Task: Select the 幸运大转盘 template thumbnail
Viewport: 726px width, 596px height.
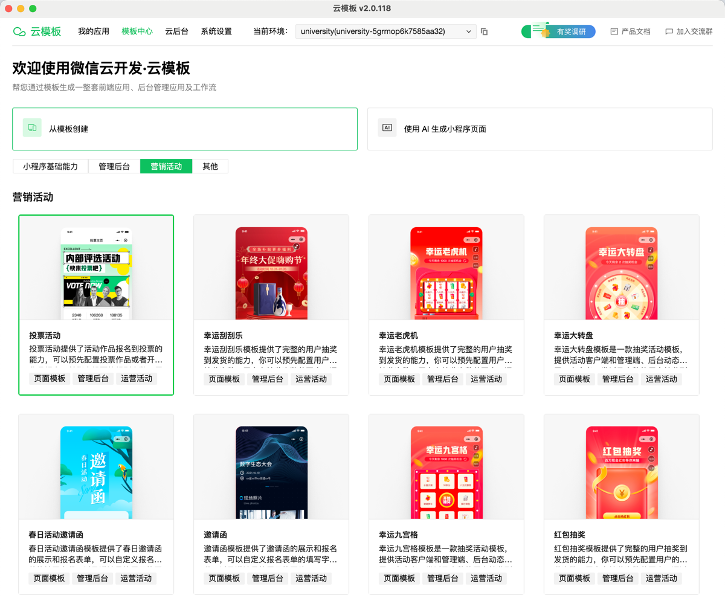Action: 621,273
